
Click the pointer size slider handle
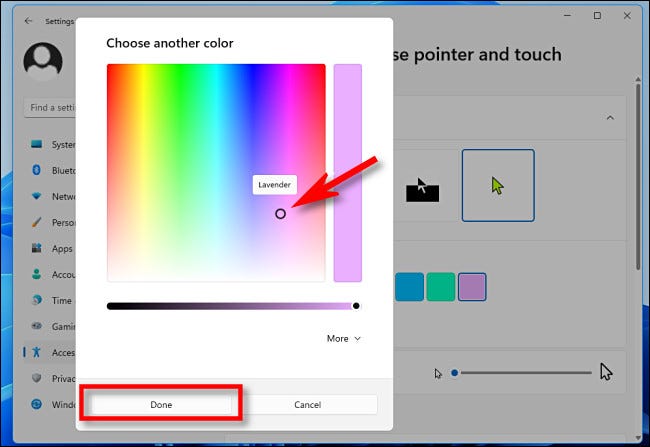(454, 373)
